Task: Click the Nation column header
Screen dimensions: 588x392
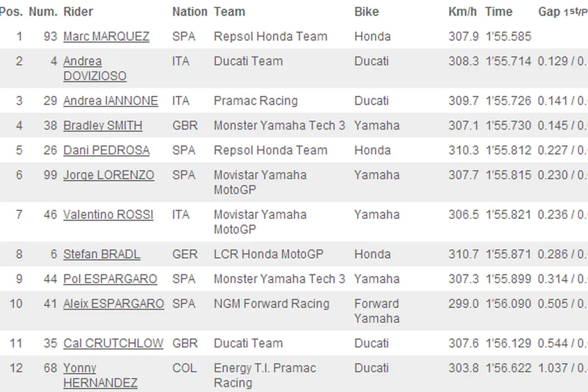Action: tap(189, 12)
